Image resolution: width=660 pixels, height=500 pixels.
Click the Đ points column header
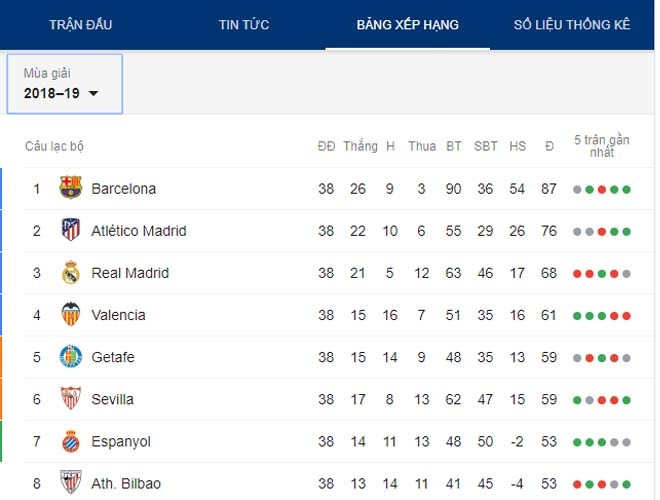[x=549, y=146]
